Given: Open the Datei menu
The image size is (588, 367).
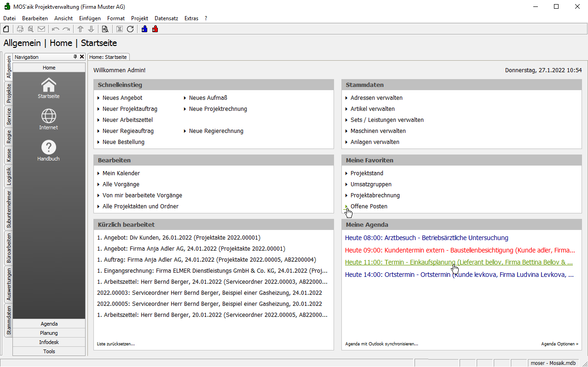Looking at the screenshot, I should coord(9,18).
